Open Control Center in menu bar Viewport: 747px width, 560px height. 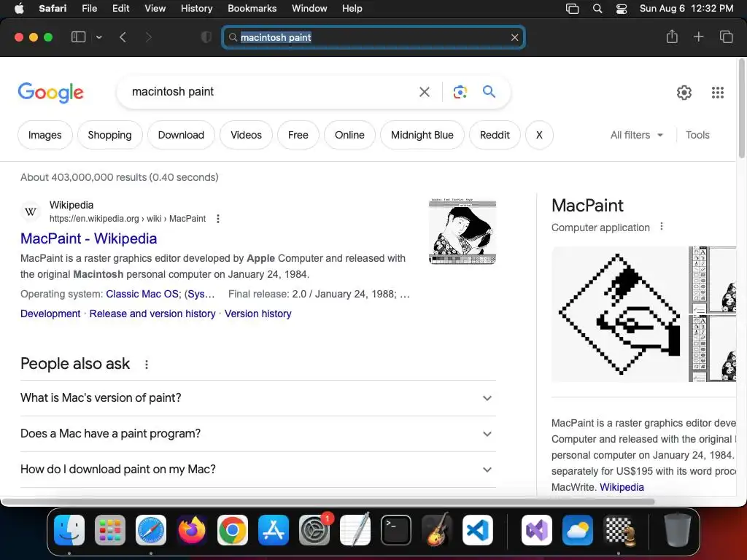tap(622, 9)
